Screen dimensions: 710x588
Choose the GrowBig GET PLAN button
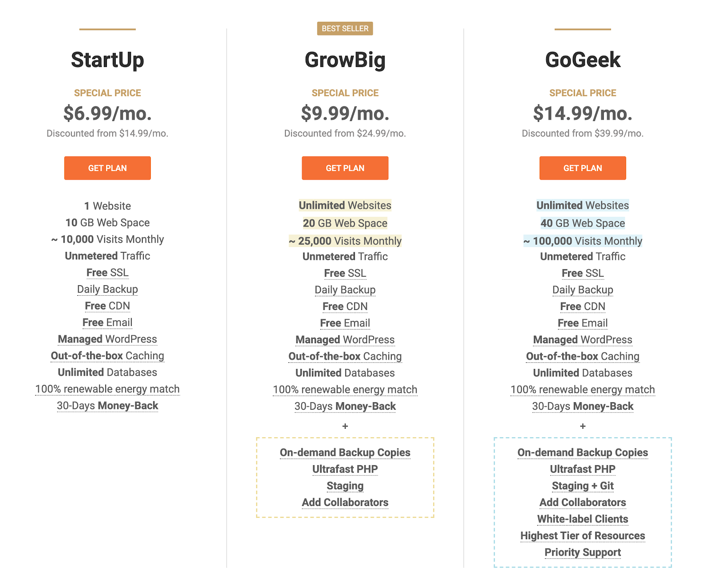(x=345, y=168)
